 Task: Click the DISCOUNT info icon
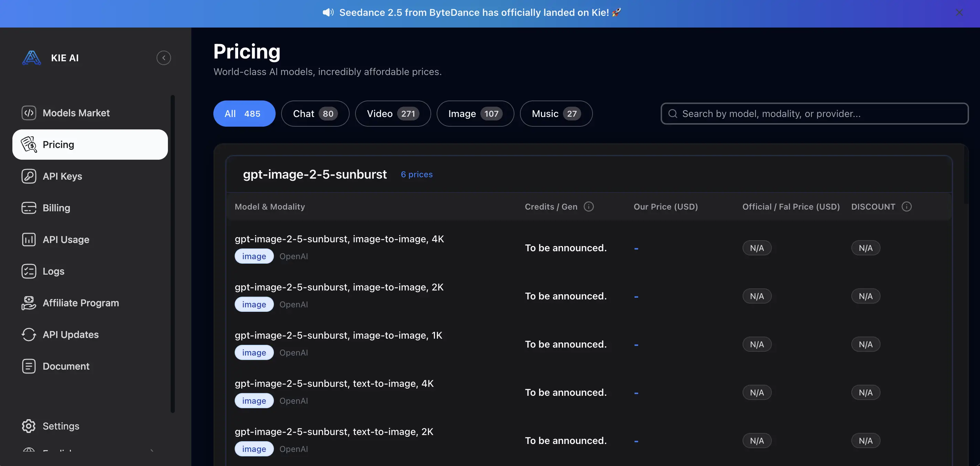(x=907, y=206)
